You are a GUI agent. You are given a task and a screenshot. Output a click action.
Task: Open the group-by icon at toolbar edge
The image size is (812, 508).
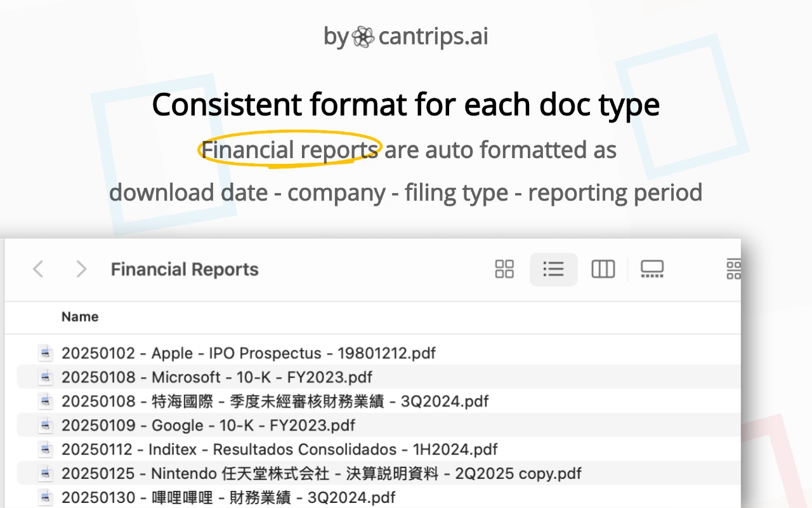tap(733, 269)
